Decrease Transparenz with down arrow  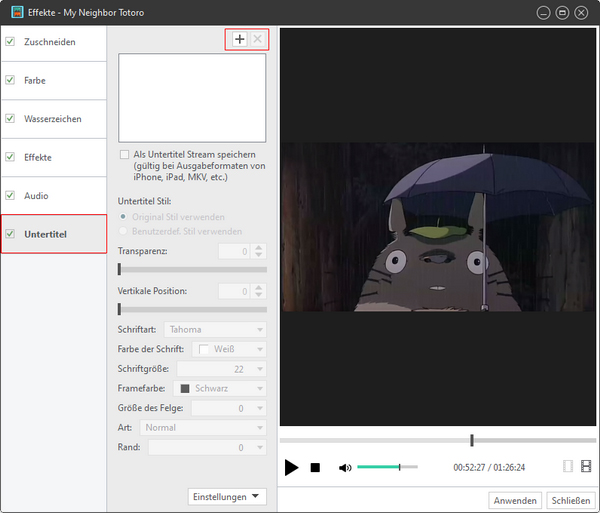coord(259,254)
